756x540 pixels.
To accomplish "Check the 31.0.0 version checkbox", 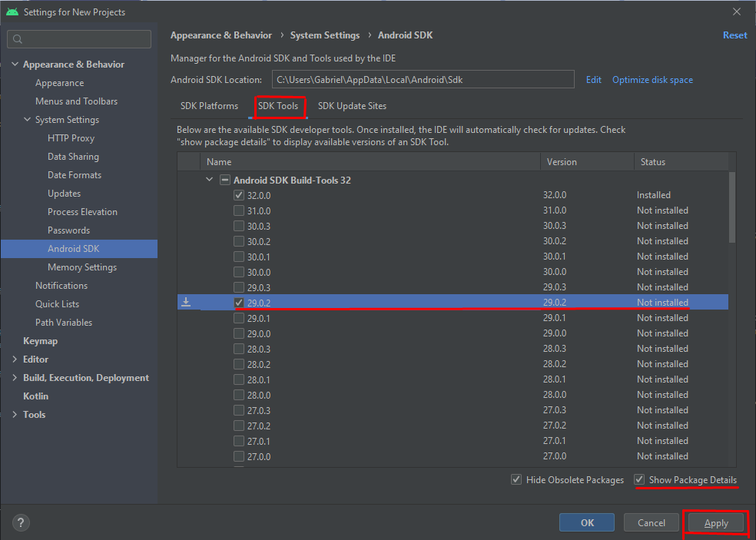I will [x=238, y=210].
